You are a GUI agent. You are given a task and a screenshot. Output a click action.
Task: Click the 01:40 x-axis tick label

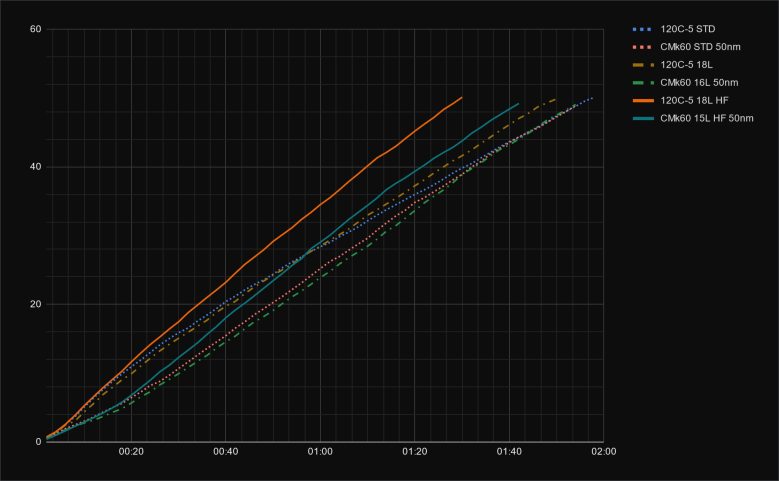(509, 452)
